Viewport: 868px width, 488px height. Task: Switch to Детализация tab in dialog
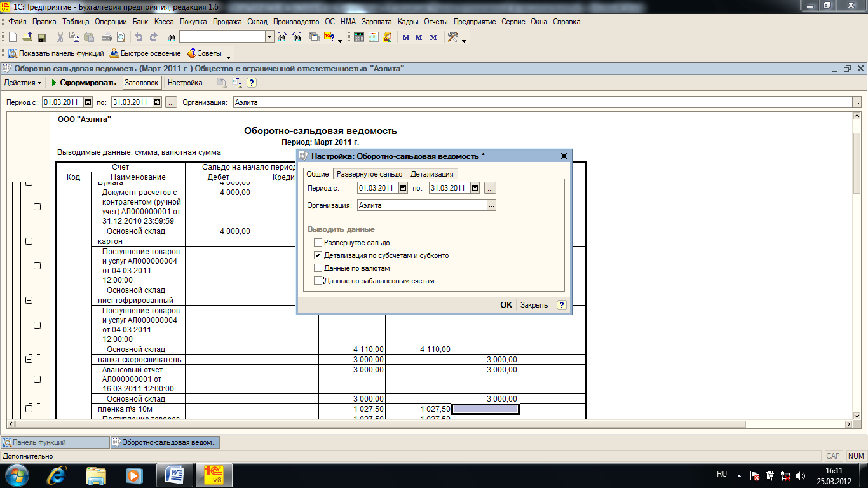pyautogui.click(x=432, y=174)
